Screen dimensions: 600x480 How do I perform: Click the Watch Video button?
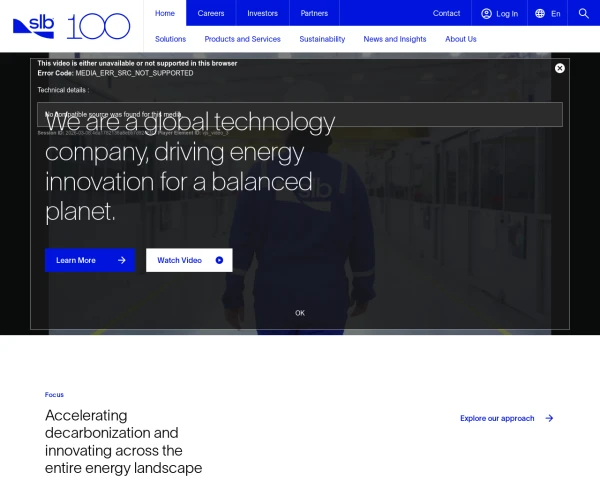pyautogui.click(x=189, y=260)
